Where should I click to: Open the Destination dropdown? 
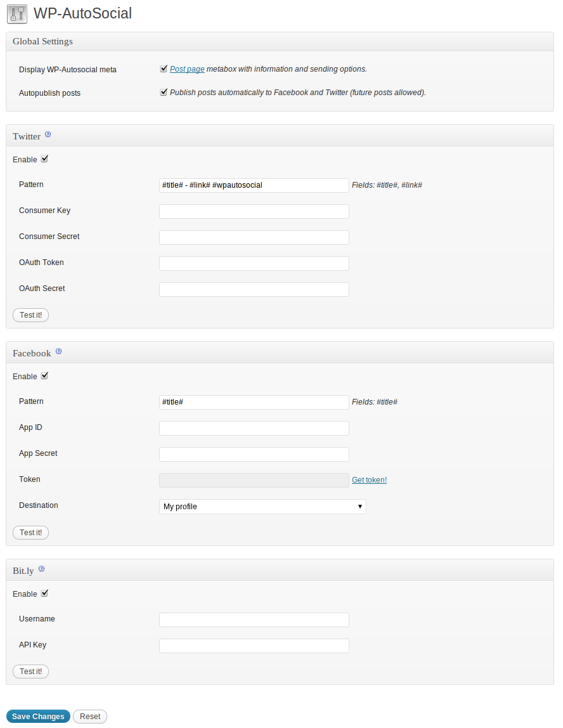pos(262,507)
